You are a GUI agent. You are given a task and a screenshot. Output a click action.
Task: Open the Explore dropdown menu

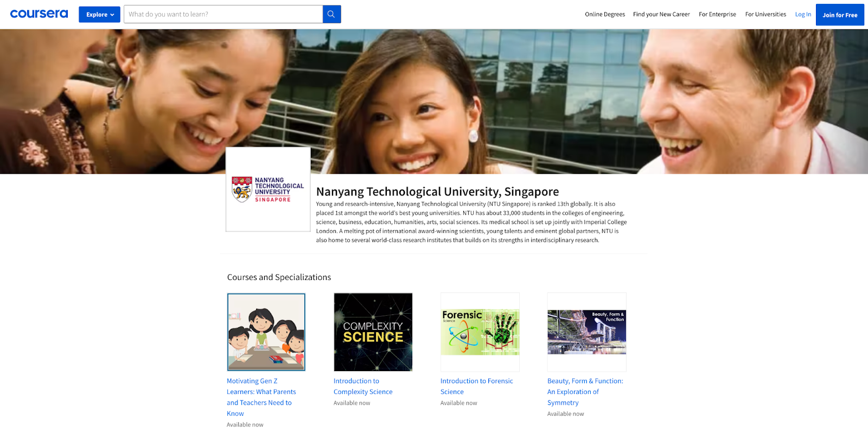click(99, 15)
